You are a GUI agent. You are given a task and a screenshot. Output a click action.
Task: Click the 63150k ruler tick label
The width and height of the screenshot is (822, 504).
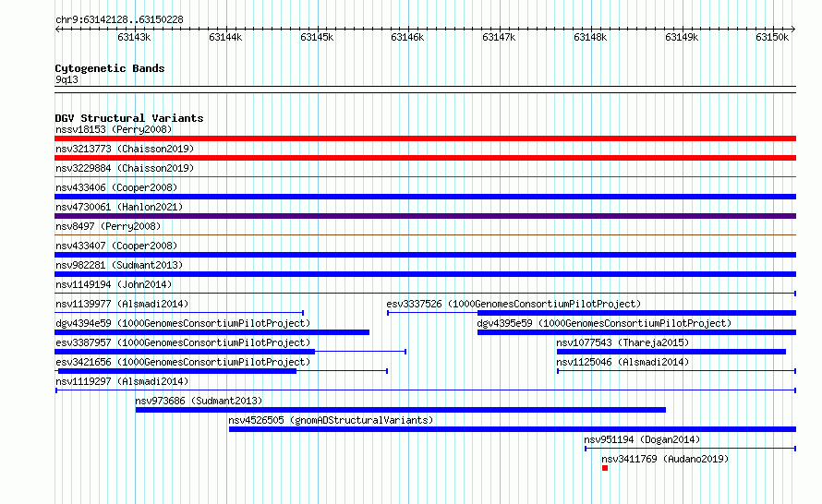point(772,37)
